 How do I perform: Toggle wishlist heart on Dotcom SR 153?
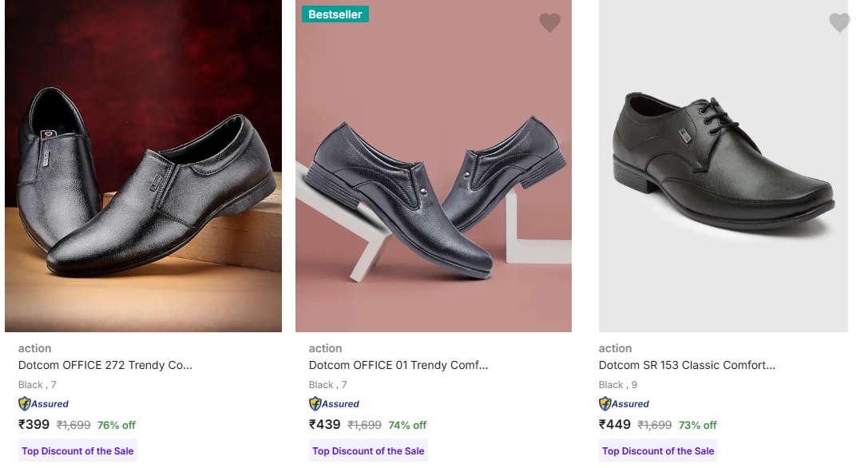(839, 22)
